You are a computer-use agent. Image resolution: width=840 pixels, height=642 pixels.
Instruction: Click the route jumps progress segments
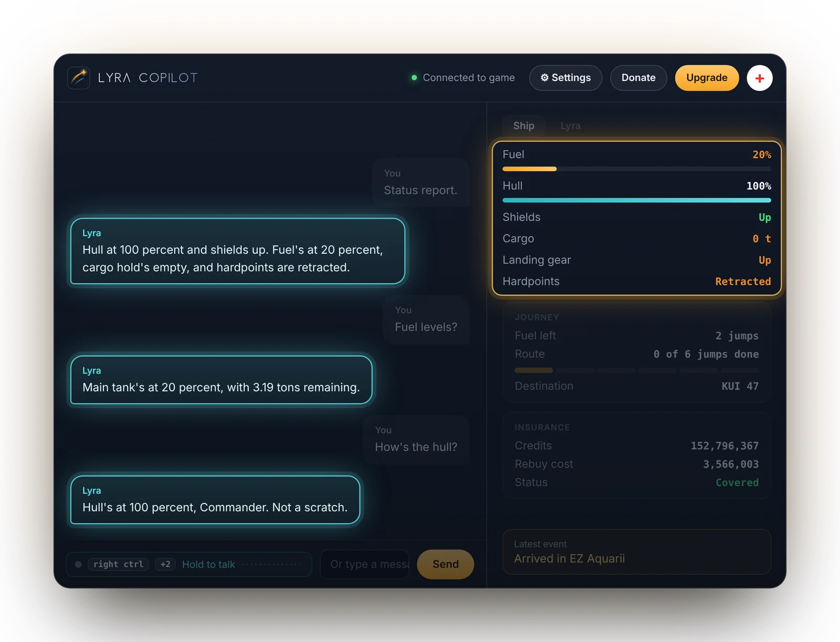[636, 370]
